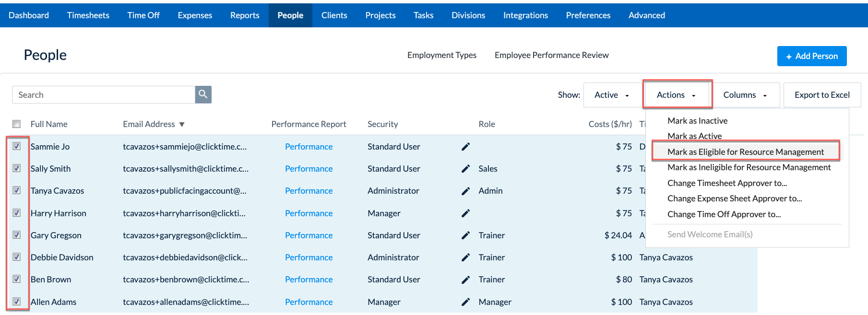
Task: Click the search magnifier icon button
Action: [x=203, y=94]
